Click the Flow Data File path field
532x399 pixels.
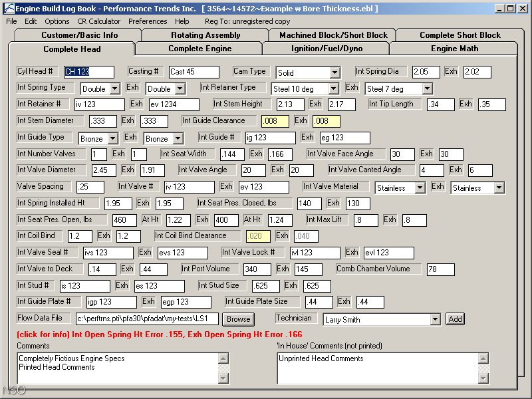(147, 319)
